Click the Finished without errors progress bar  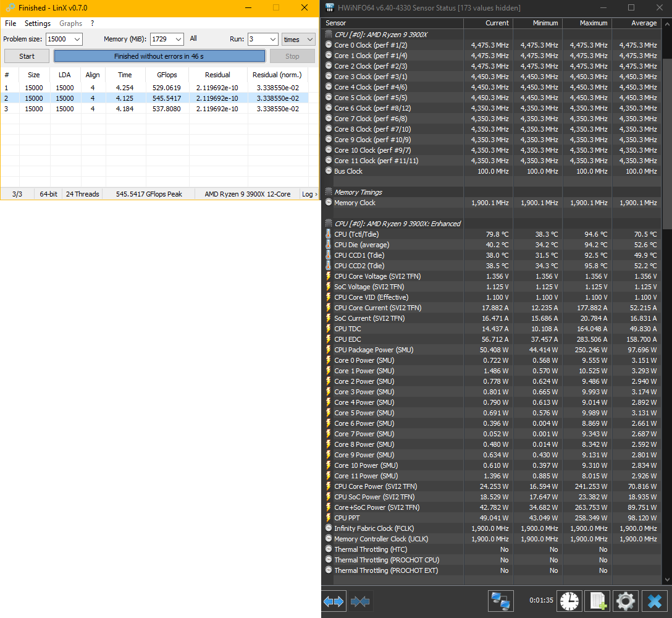pos(159,56)
